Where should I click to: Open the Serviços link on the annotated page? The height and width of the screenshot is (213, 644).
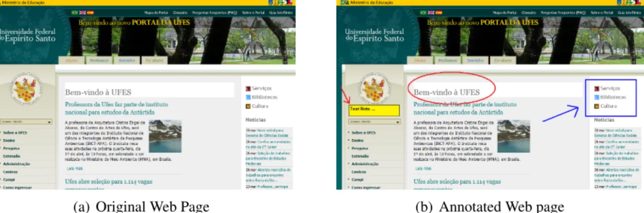tap(611, 88)
